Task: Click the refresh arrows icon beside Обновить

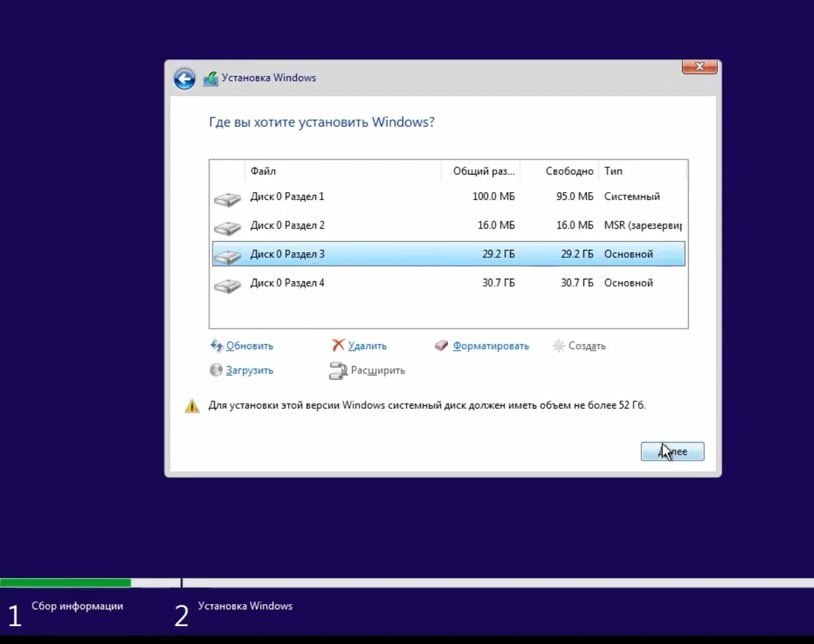Action: pos(216,346)
